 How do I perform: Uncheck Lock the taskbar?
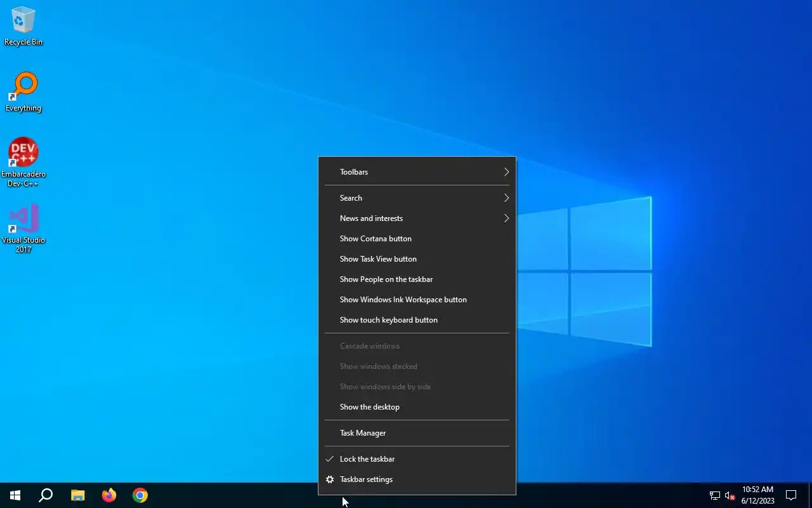417,459
